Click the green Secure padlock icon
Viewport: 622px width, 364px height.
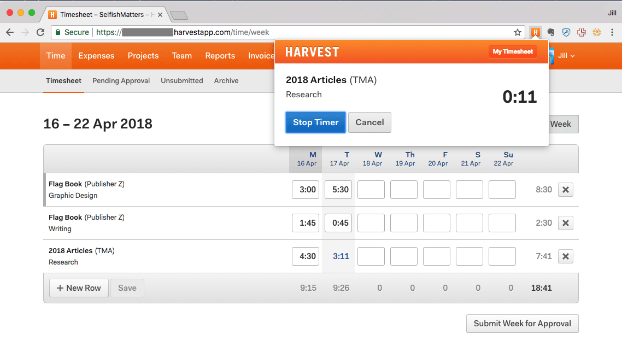58,32
